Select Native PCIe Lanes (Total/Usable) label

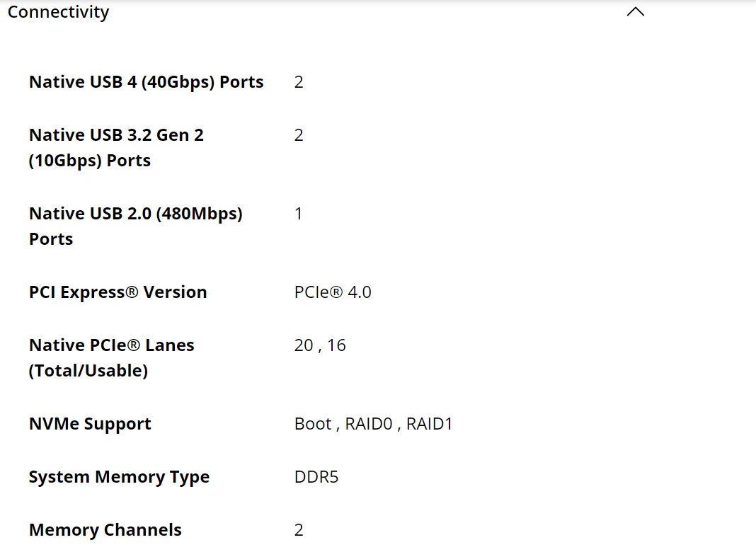111,357
